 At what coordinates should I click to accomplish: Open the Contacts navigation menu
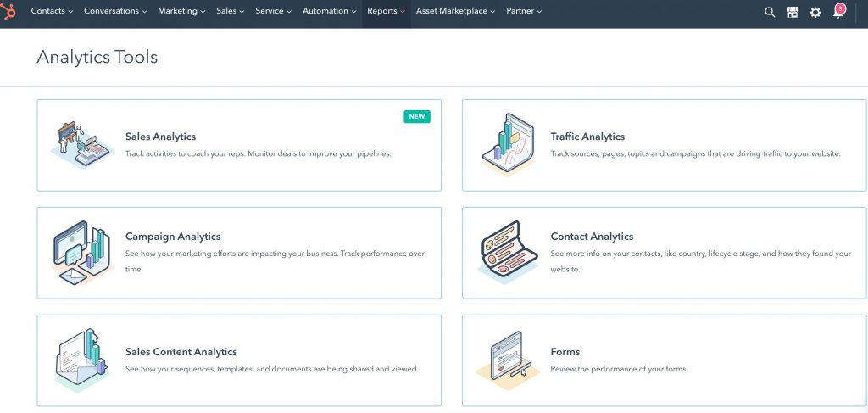[52, 11]
